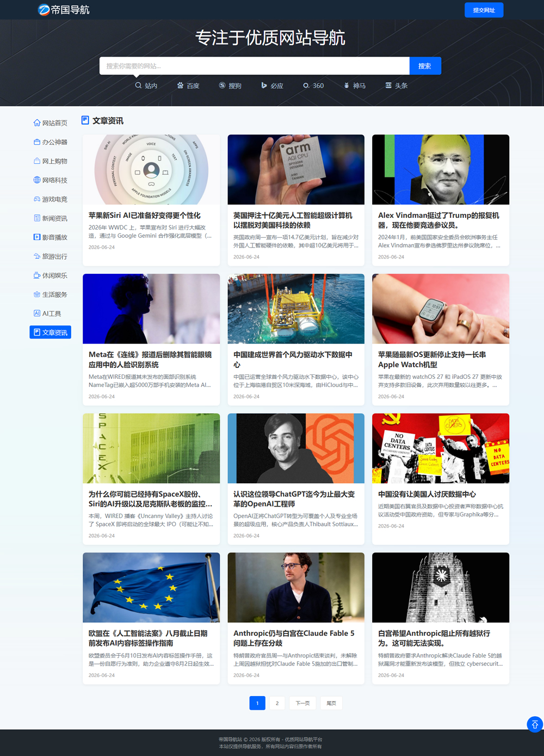Switch search engine to 站内

(146, 85)
